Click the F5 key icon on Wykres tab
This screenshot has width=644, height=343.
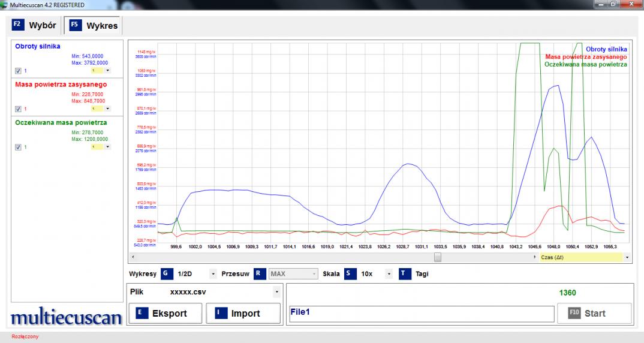click(x=74, y=25)
